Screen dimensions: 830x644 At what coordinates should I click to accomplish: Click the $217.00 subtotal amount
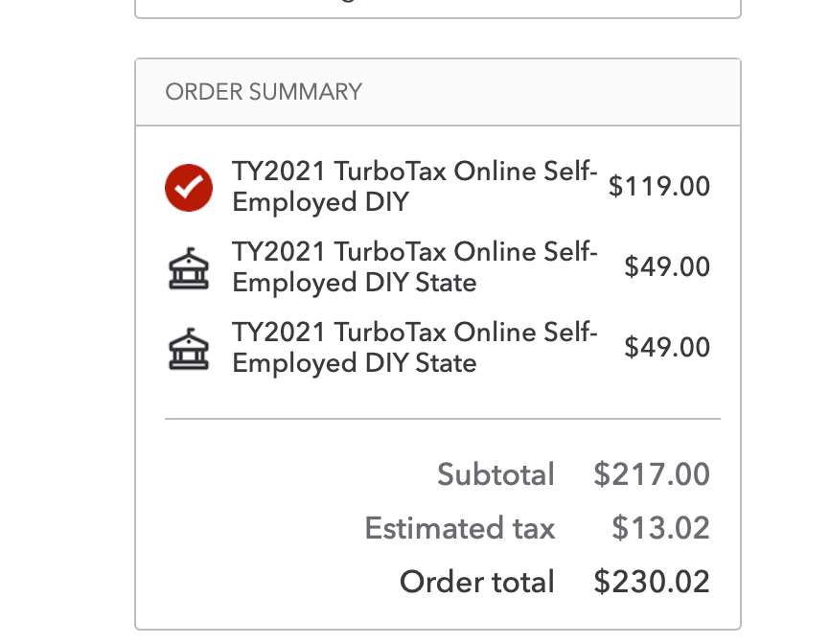pos(652,474)
